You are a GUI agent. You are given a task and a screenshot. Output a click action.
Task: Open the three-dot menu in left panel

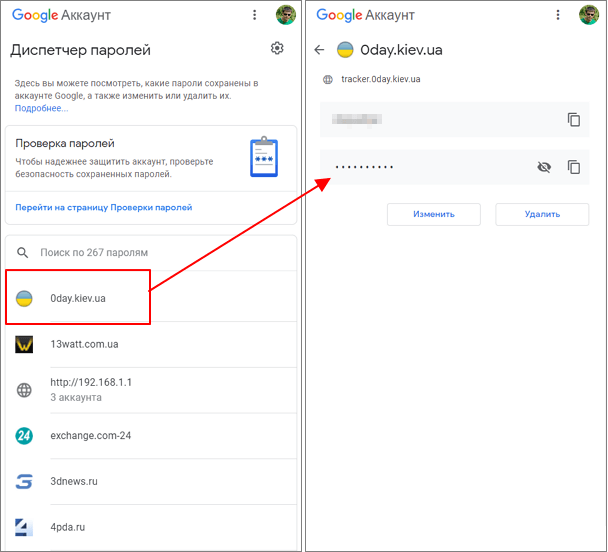[254, 15]
